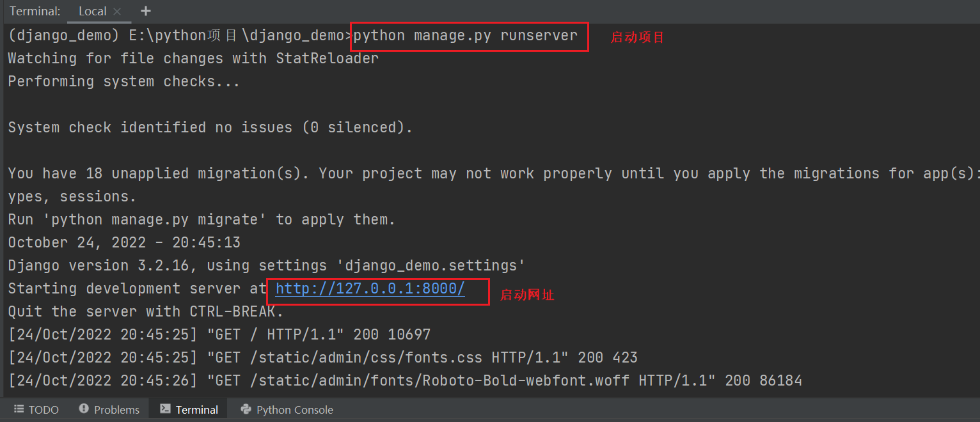Select the Local terminal session tab
The image size is (980, 422).
tap(93, 12)
